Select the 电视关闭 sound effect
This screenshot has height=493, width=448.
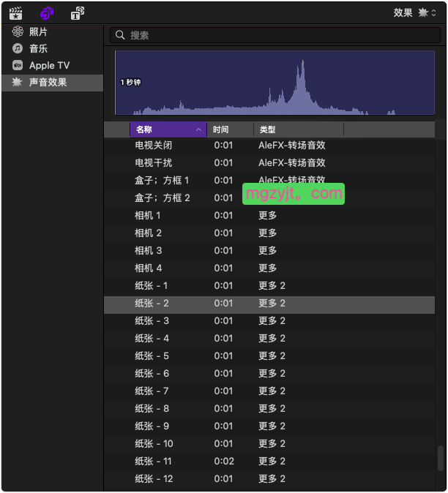coord(269,146)
